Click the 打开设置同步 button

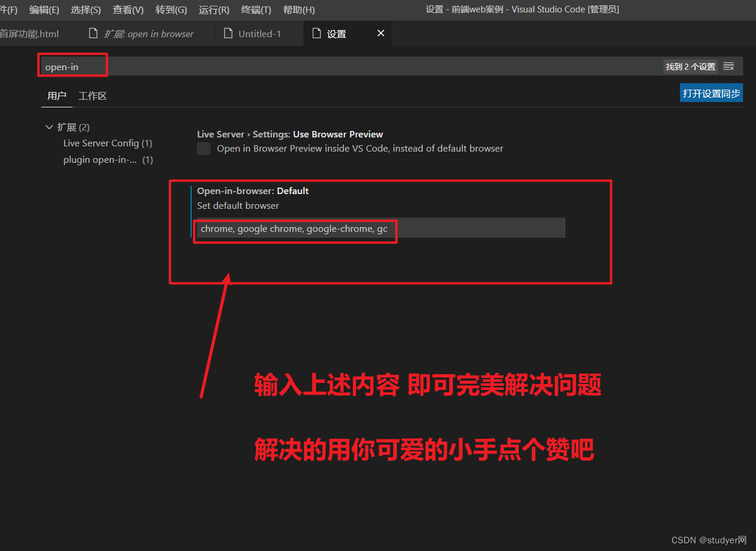pos(711,93)
